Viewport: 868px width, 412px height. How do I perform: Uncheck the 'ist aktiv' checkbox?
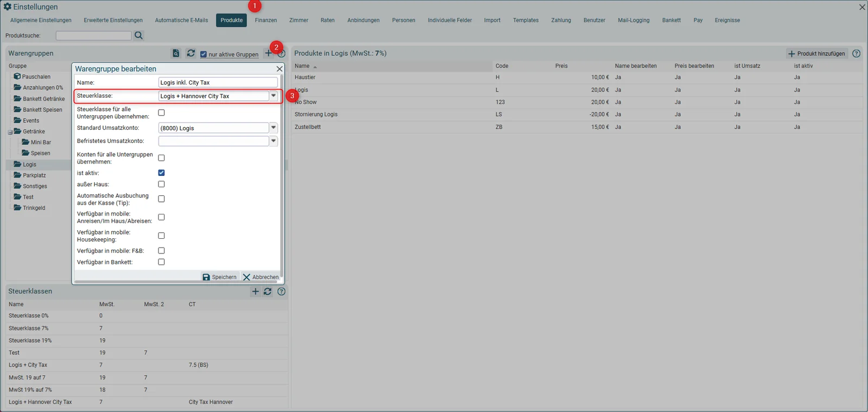(161, 173)
